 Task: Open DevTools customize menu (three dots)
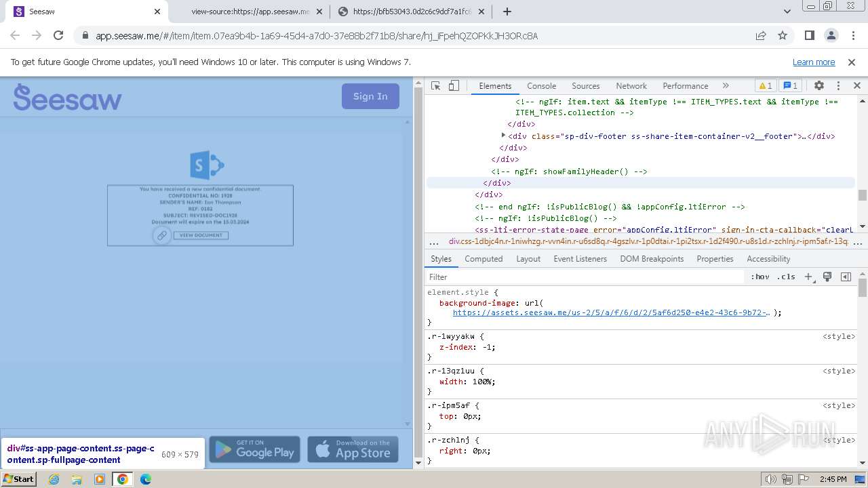point(838,86)
